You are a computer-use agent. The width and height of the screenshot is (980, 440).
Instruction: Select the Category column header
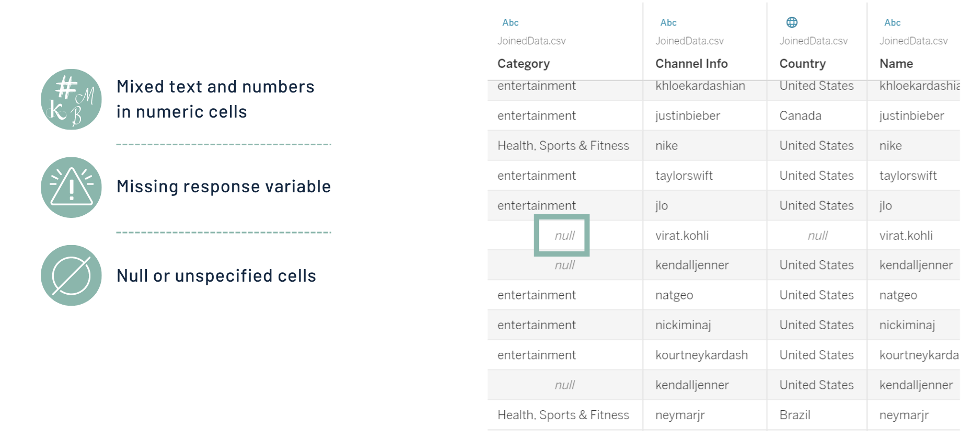pyautogui.click(x=523, y=64)
